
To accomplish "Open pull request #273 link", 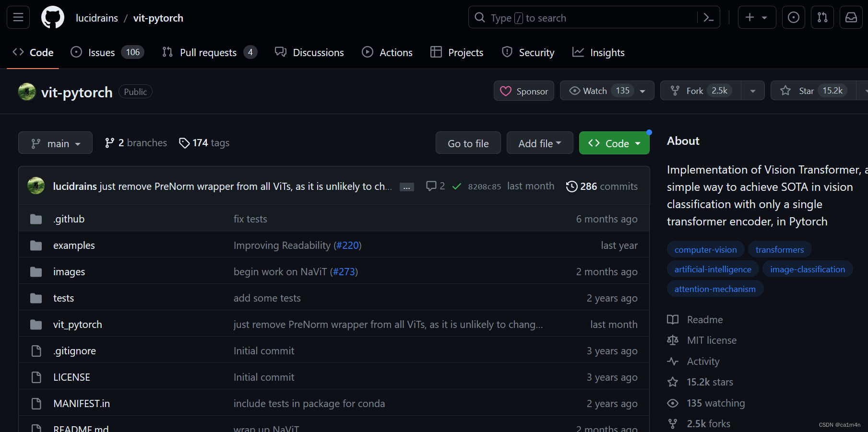I will point(344,272).
